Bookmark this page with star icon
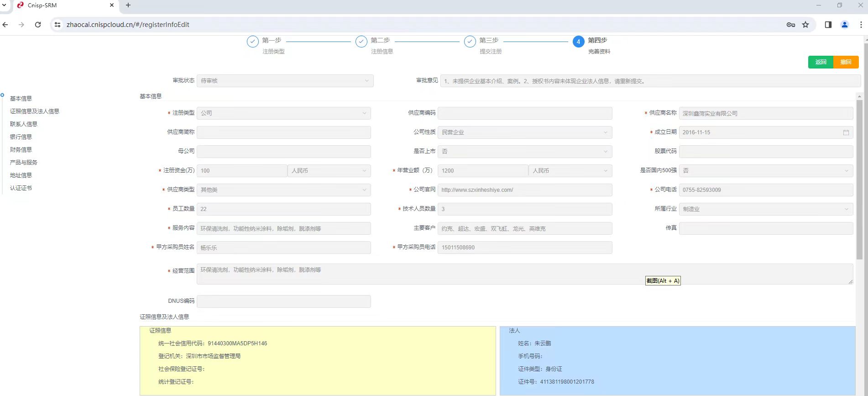The width and height of the screenshot is (868, 396). [805, 25]
